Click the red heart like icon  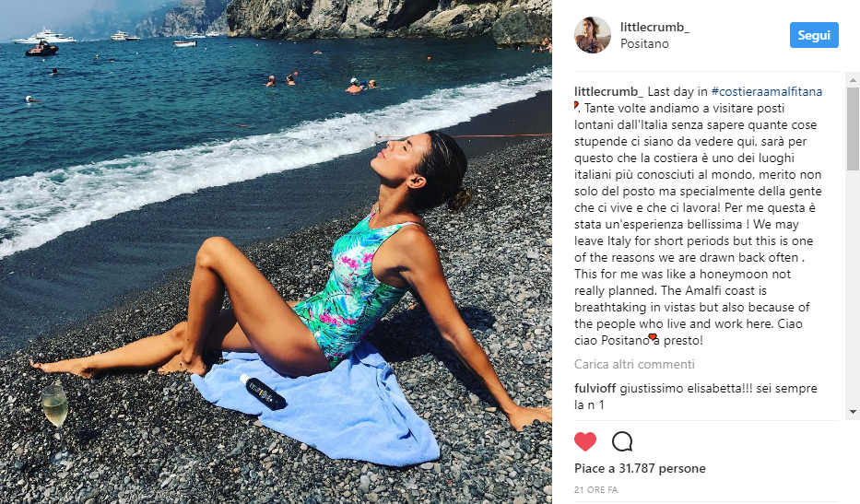(585, 441)
